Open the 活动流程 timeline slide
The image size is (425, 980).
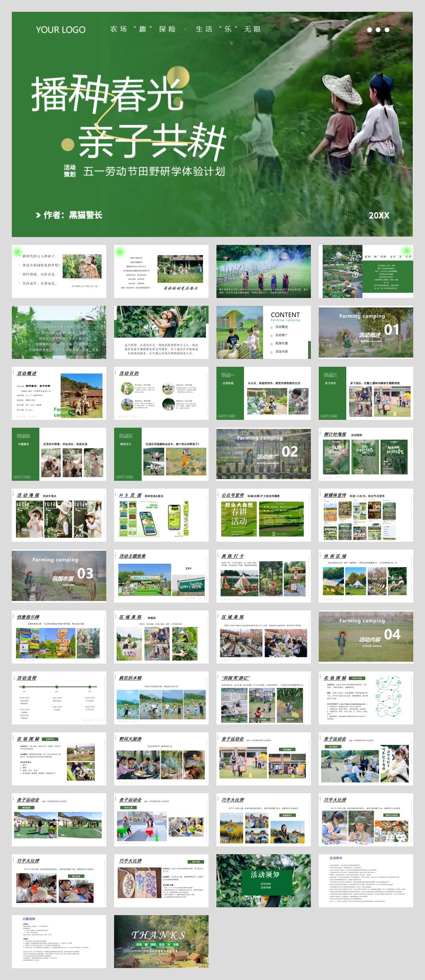point(59,698)
